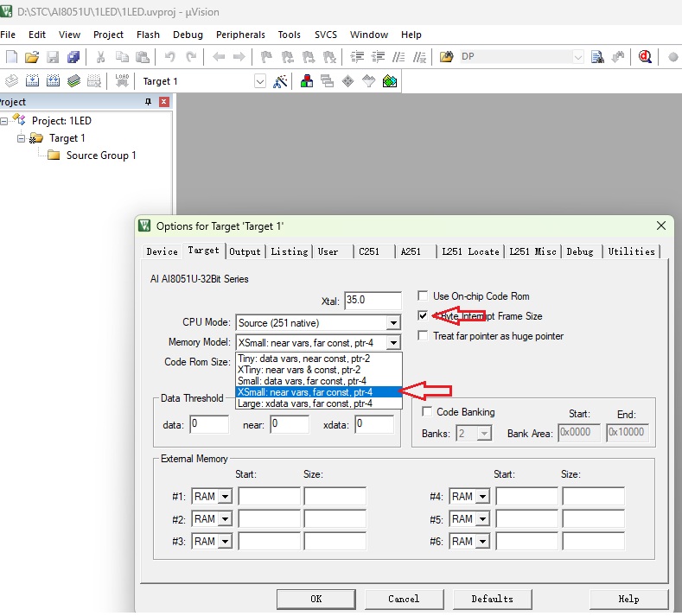
Task: Open the DP find combo box arrow
Action: (577, 57)
